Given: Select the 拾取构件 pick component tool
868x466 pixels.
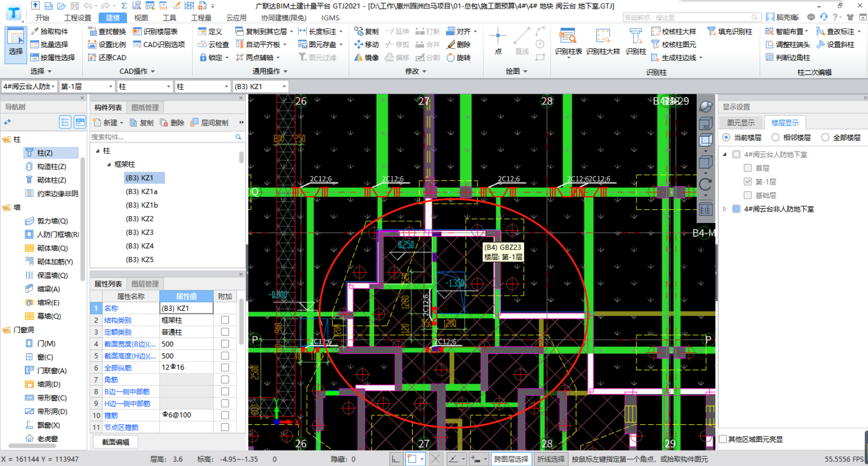Looking at the screenshot, I should click(49, 31).
